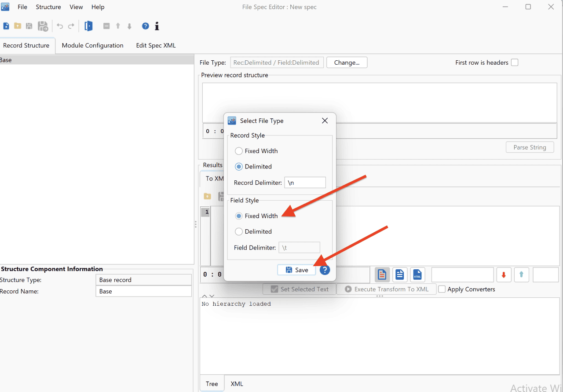The image size is (563, 392).
Task: Save the file type selection in the dialog
Action: tap(296, 270)
